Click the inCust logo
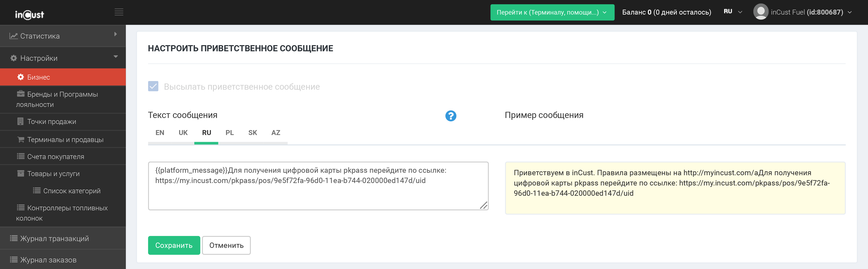 pyautogui.click(x=30, y=15)
